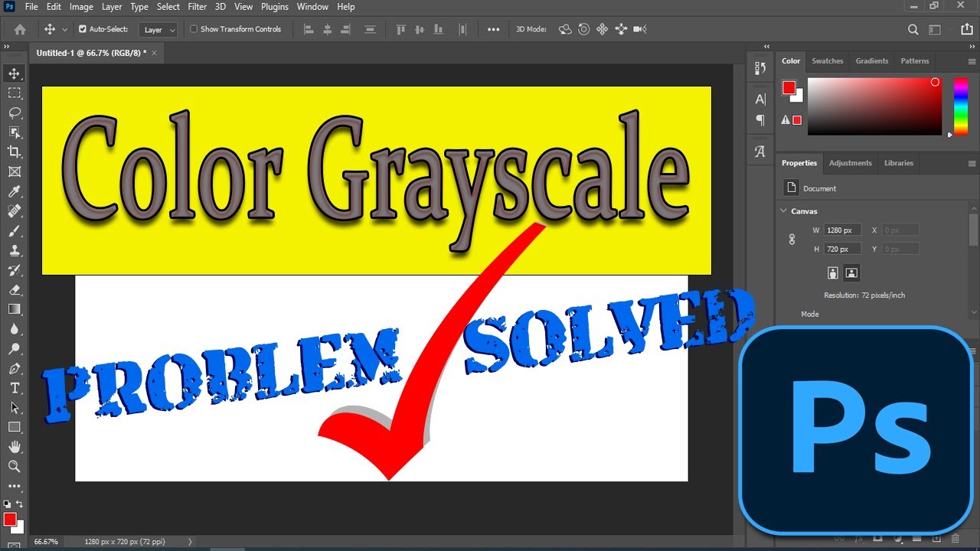Open the Character panel icon
Viewport: 980px width, 551px height.
760,99
